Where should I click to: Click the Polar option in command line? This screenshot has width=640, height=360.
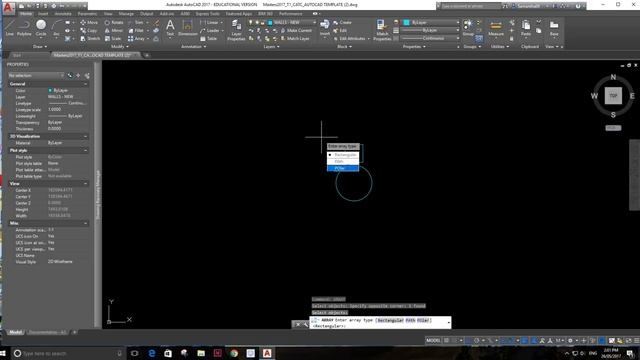(x=423, y=320)
